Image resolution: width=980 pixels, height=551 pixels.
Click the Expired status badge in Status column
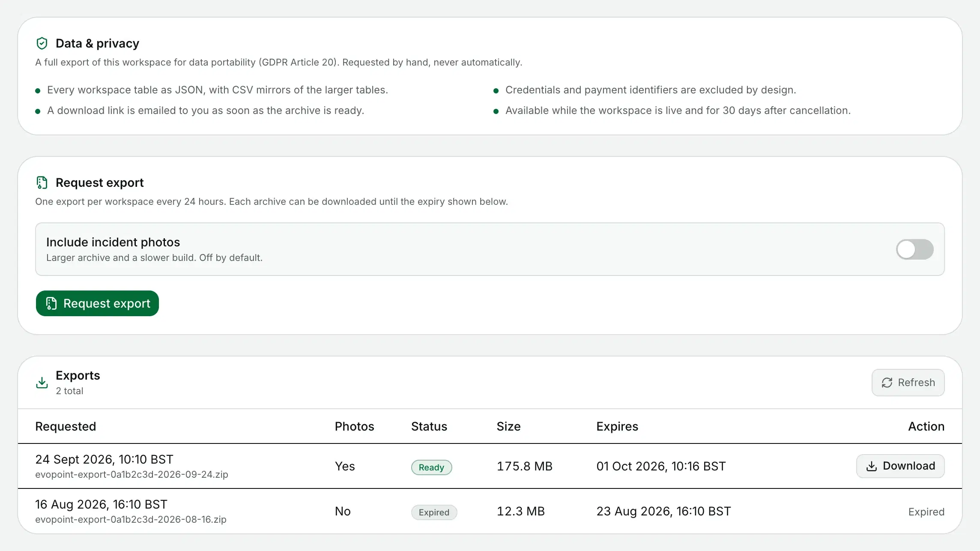click(434, 512)
